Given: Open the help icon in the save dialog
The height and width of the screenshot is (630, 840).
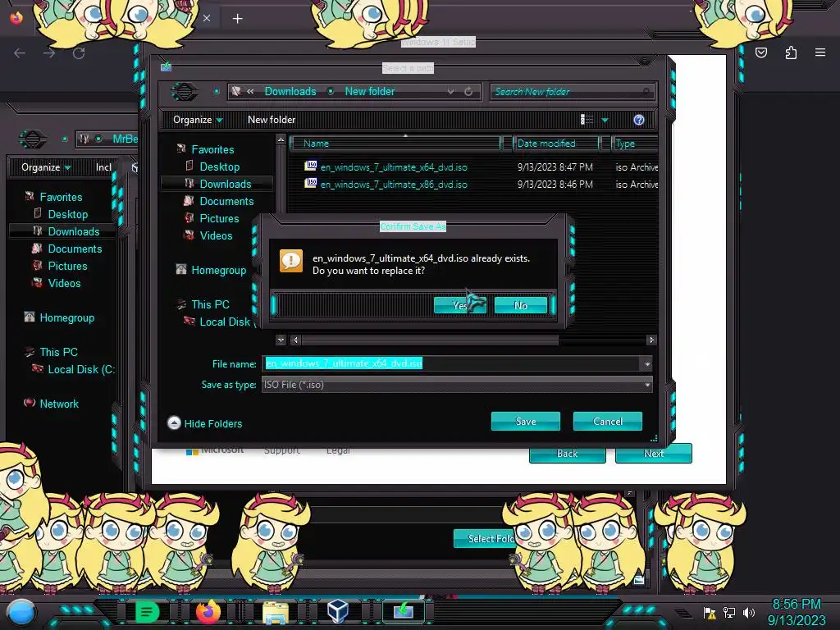Looking at the screenshot, I should [638, 120].
